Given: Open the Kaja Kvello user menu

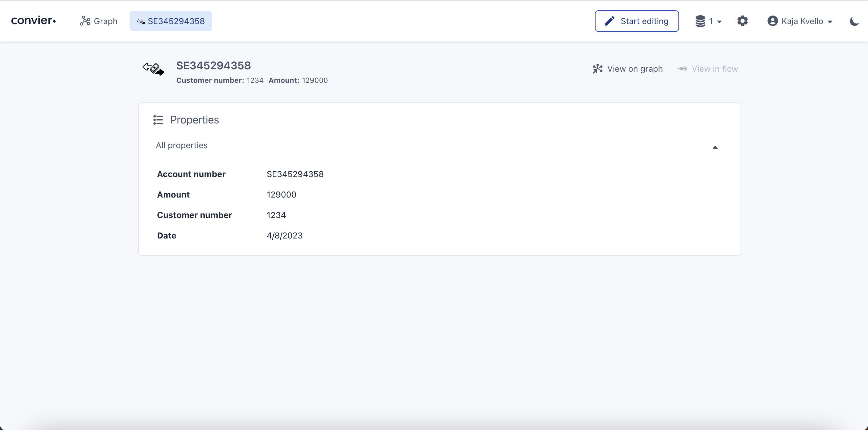Looking at the screenshot, I should tap(800, 21).
